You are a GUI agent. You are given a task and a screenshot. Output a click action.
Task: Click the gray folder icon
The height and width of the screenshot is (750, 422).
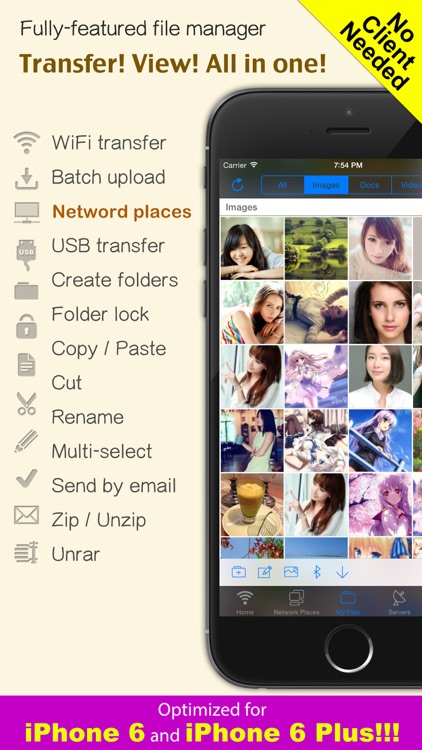[26, 290]
